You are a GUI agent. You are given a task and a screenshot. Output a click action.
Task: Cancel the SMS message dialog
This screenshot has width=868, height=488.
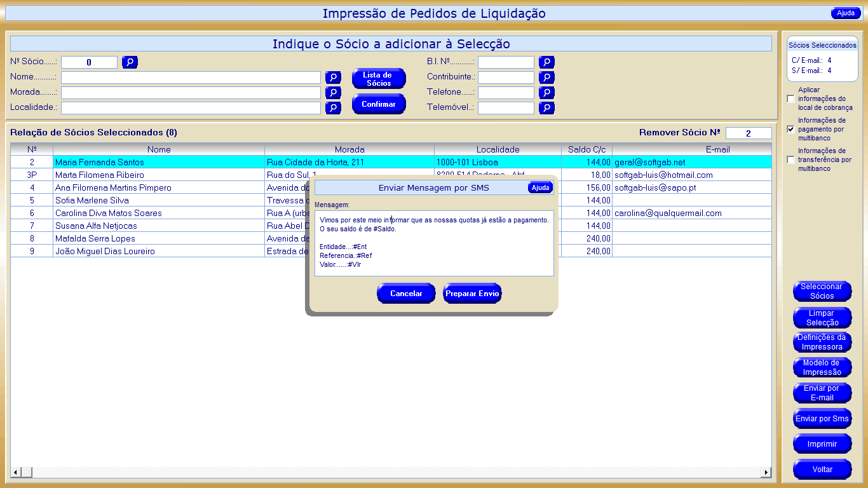click(406, 294)
